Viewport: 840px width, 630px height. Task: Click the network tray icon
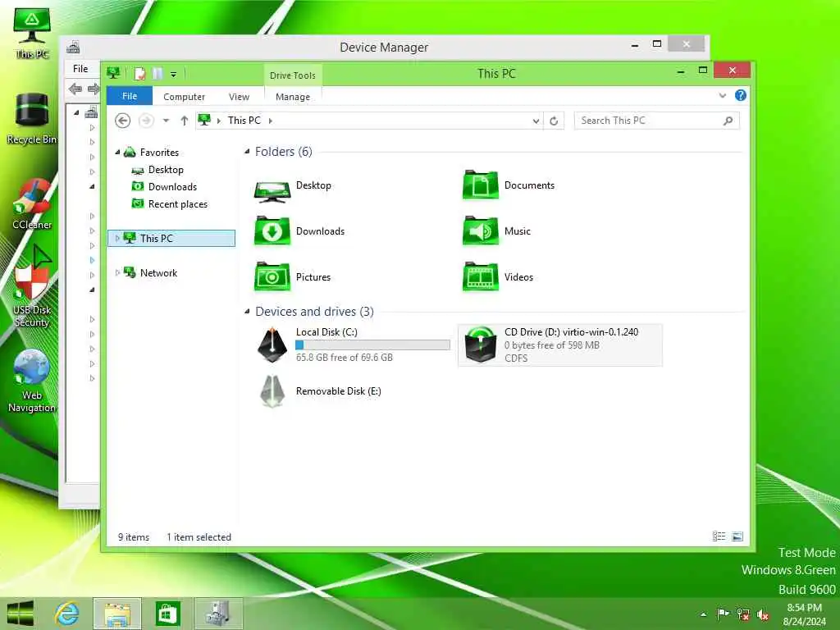point(743,614)
